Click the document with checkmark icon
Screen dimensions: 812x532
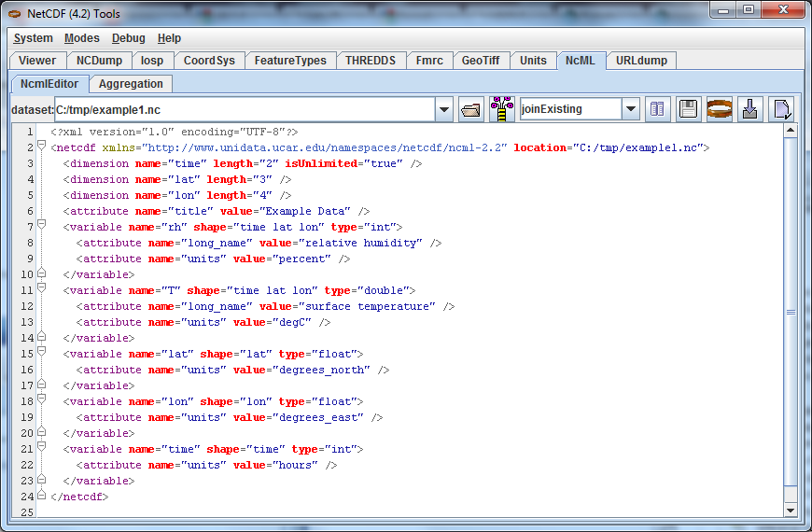(780, 109)
